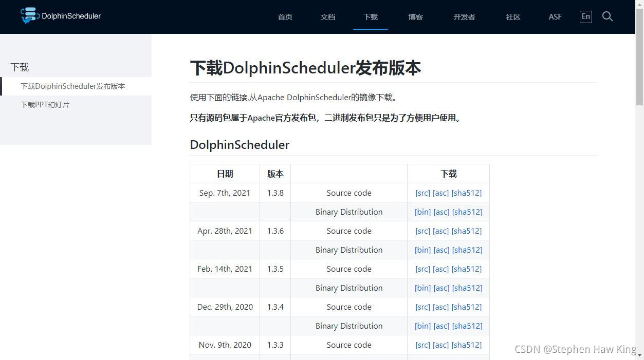Open [sha512] for 1.3.4 source code

tap(467, 307)
